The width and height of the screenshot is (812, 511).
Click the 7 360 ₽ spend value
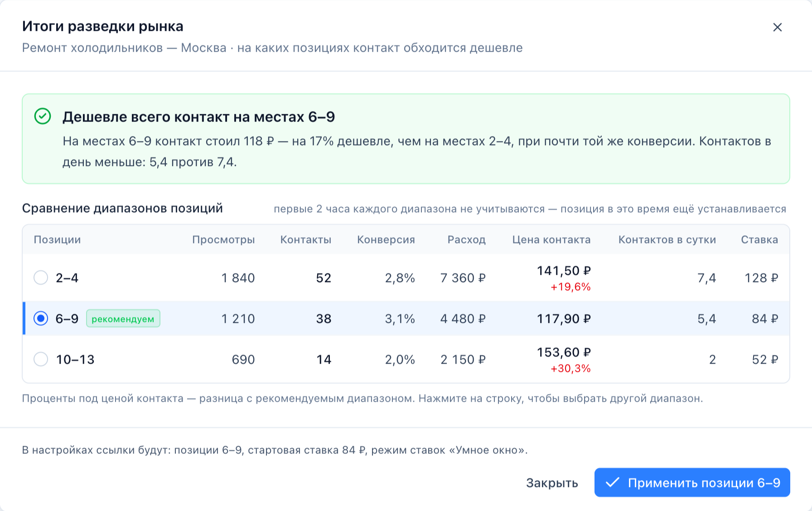(x=463, y=278)
